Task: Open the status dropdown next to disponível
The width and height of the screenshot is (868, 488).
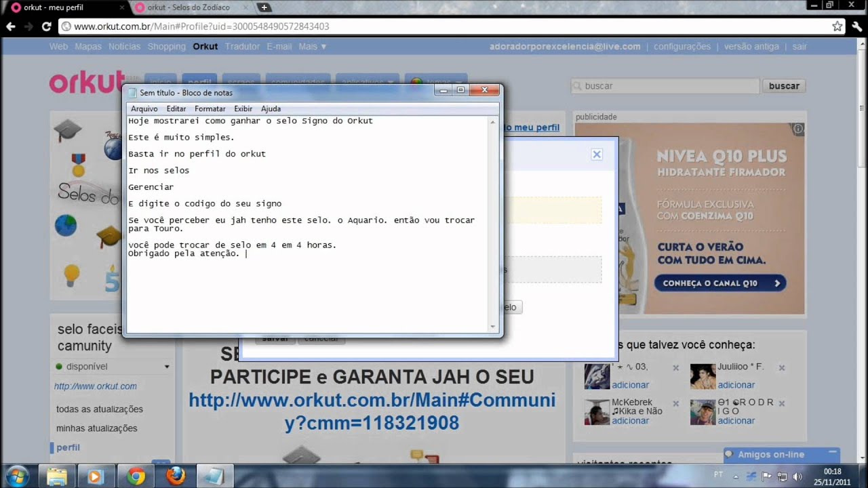Action: tap(167, 367)
